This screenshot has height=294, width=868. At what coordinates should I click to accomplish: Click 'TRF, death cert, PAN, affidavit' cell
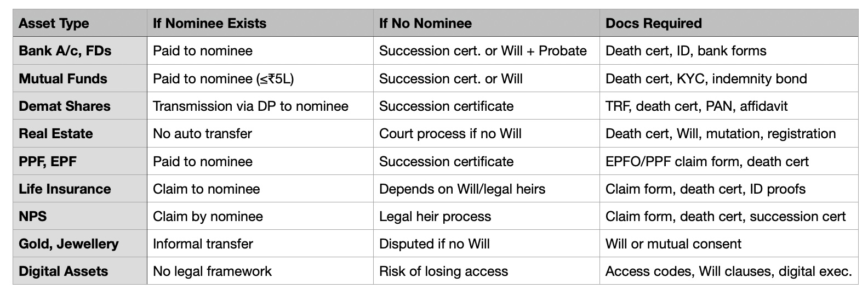pyautogui.click(x=729, y=106)
